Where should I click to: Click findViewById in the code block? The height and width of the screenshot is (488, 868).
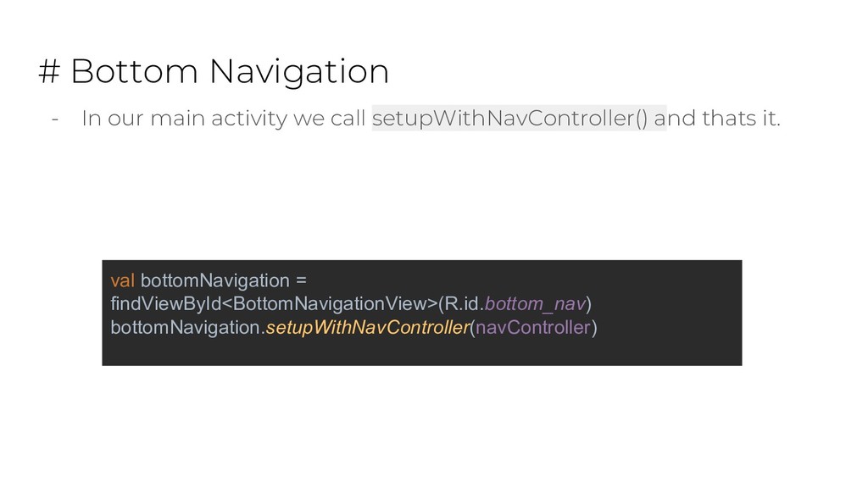(x=165, y=304)
